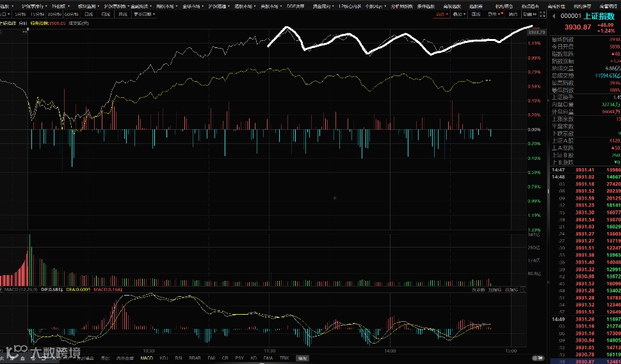Switch to the 周线 weekly chart
The image size is (621, 364).
click(106, 14)
